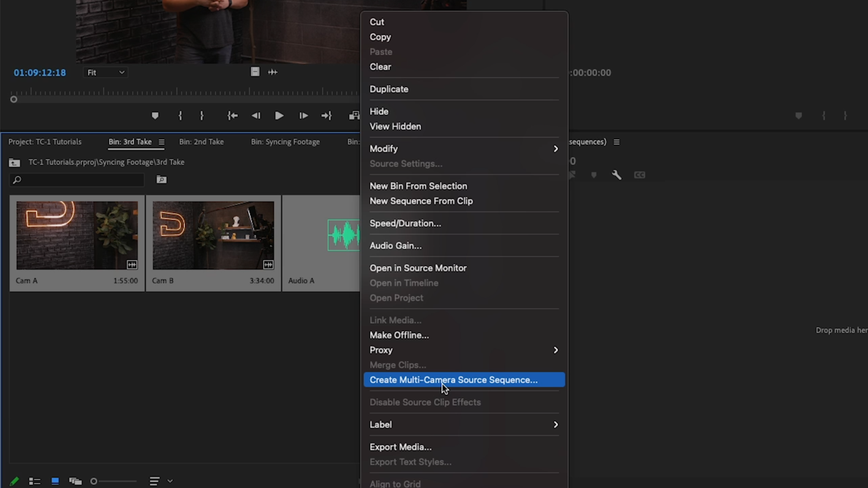
Task: Click the green pencil edit icon
Action: coord(14,481)
